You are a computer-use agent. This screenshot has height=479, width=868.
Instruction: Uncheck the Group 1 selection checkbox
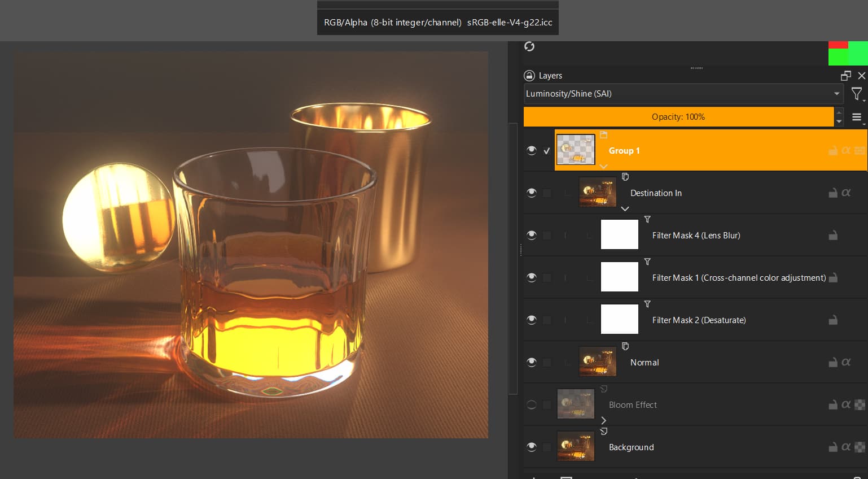(x=546, y=151)
